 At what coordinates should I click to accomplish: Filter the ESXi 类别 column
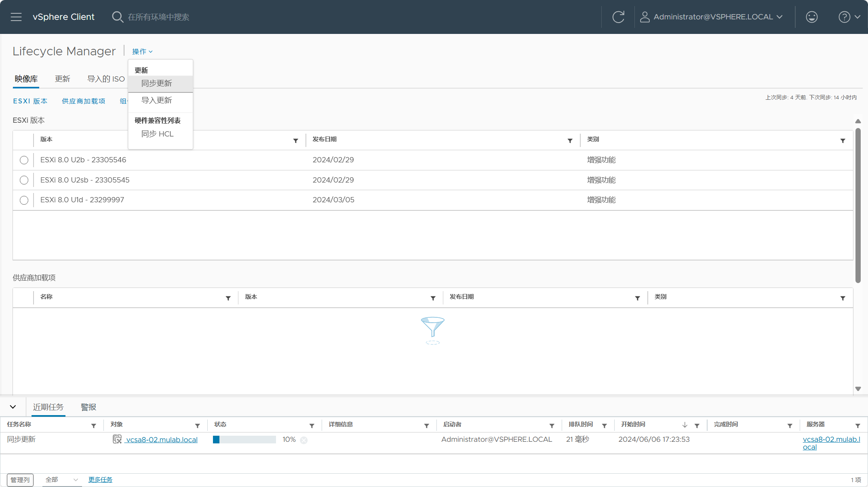[x=843, y=141]
